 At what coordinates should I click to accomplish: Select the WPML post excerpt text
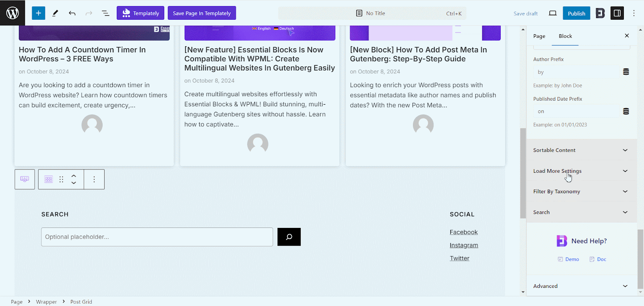click(255, 109)
